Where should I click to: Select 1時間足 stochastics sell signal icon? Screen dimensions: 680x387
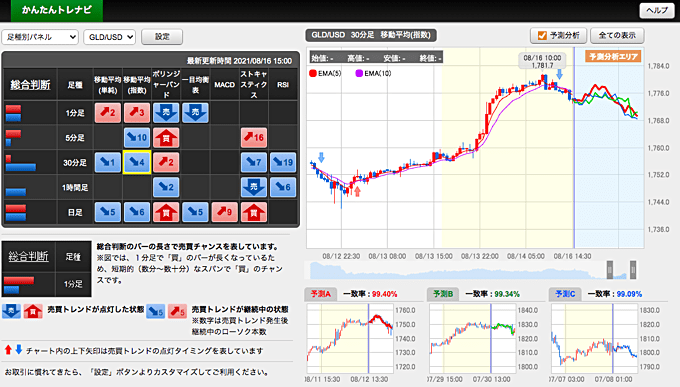(254, 187)
